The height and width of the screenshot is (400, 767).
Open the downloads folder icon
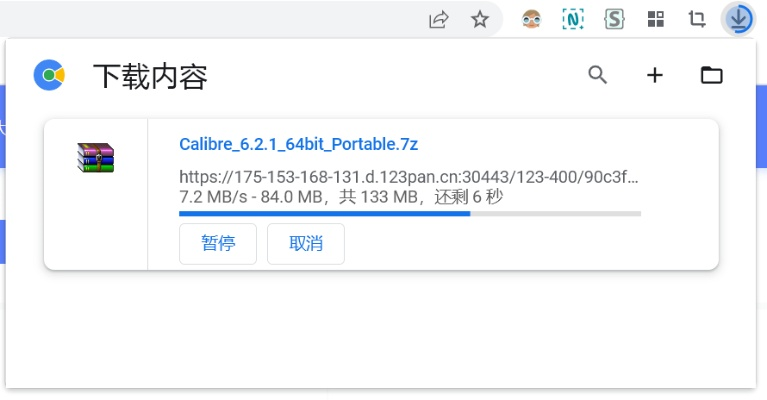pyautogui.click(x=712, y=75)
